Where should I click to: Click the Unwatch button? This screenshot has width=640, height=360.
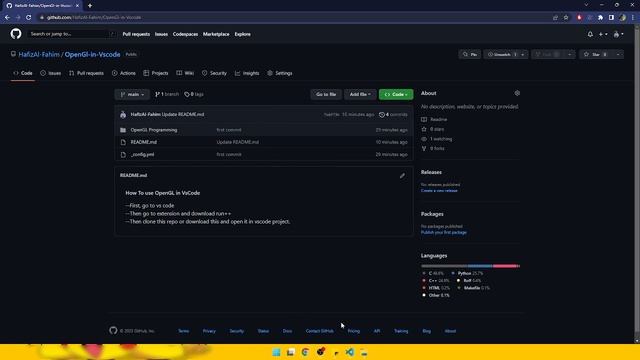502,54
